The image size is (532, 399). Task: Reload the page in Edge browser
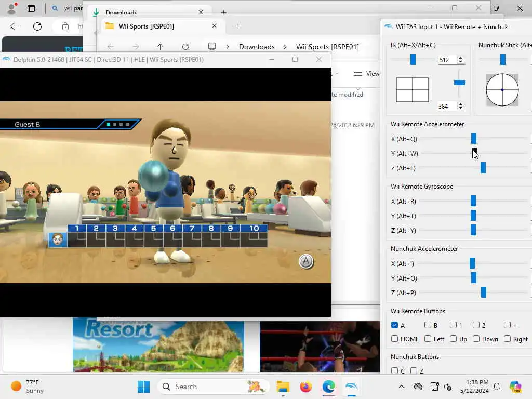point(37,26)
